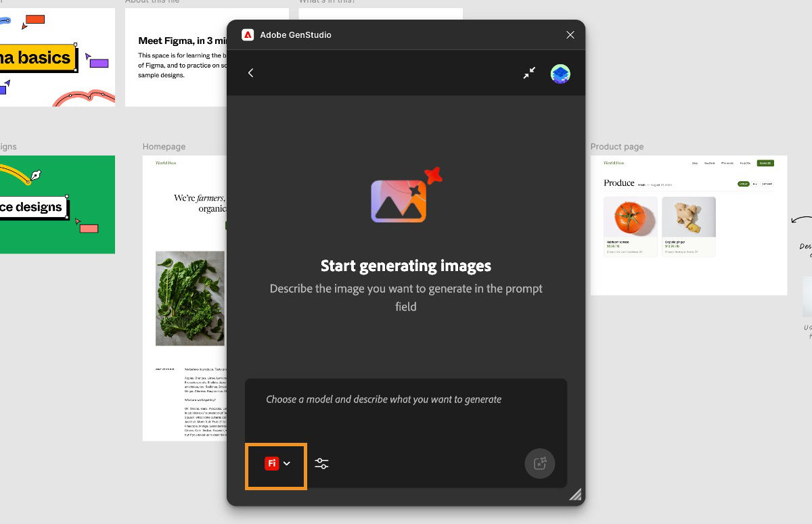
Task: Click the kale leaves photo on the Homepage
Action: click(x=189, y=297)
